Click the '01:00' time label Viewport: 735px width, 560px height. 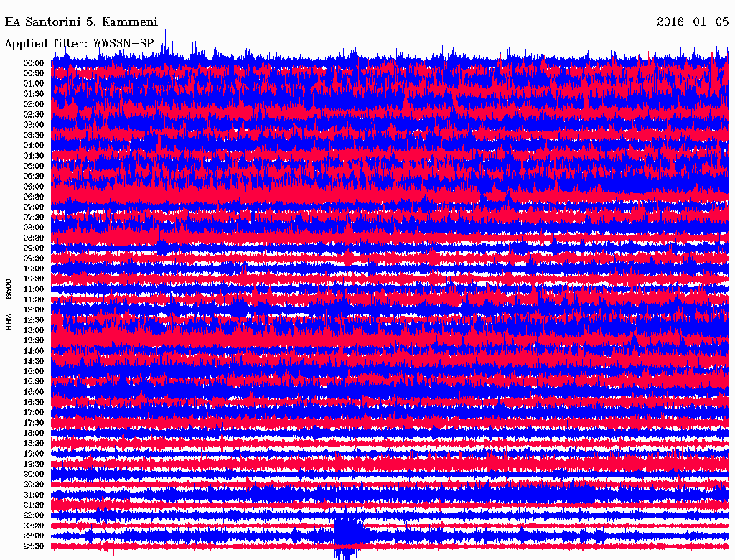[34, 84]
